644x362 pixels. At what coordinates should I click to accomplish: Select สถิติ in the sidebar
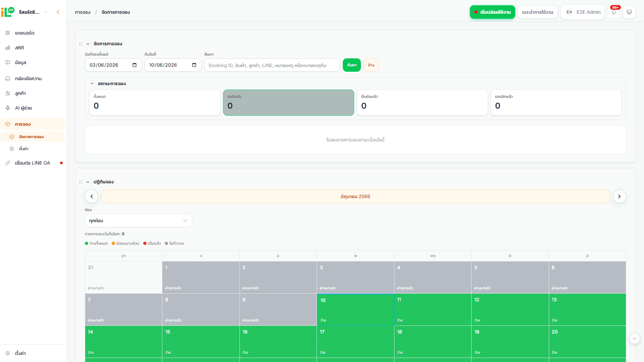coord(33,48)
